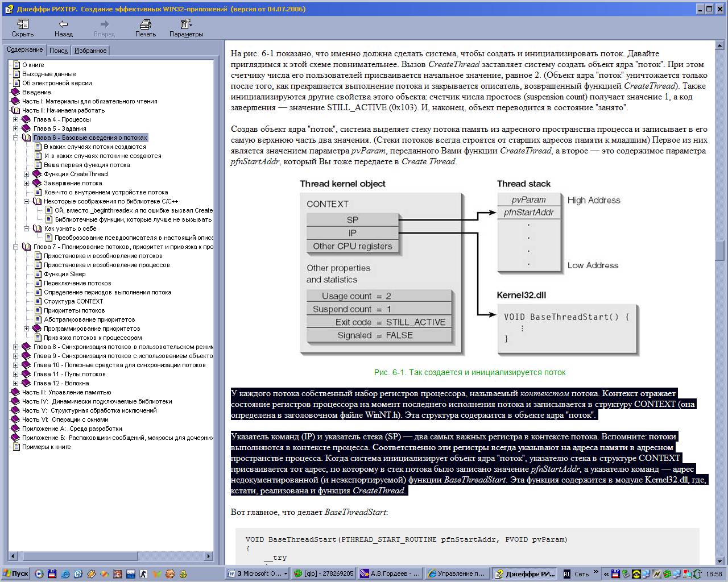
Task: Open the Параметры options icon
Action: click(186, 24)
